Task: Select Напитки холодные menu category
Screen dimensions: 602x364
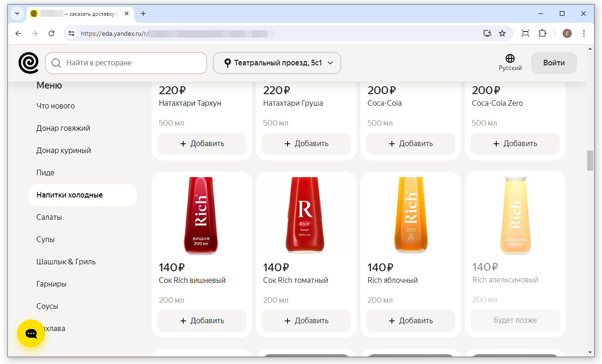Action: [x=83, y=195]
